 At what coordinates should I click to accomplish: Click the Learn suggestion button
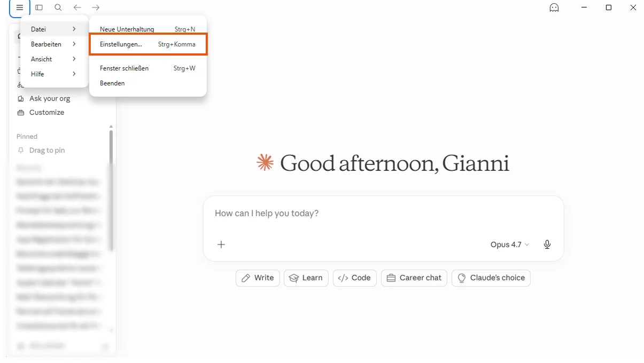tap(306, 278)
